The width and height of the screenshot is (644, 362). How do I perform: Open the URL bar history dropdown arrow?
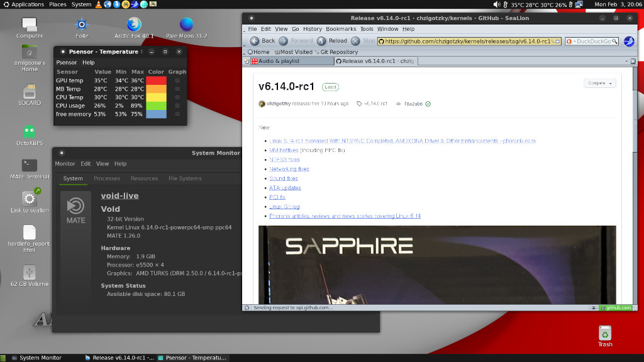coord(557,41)
